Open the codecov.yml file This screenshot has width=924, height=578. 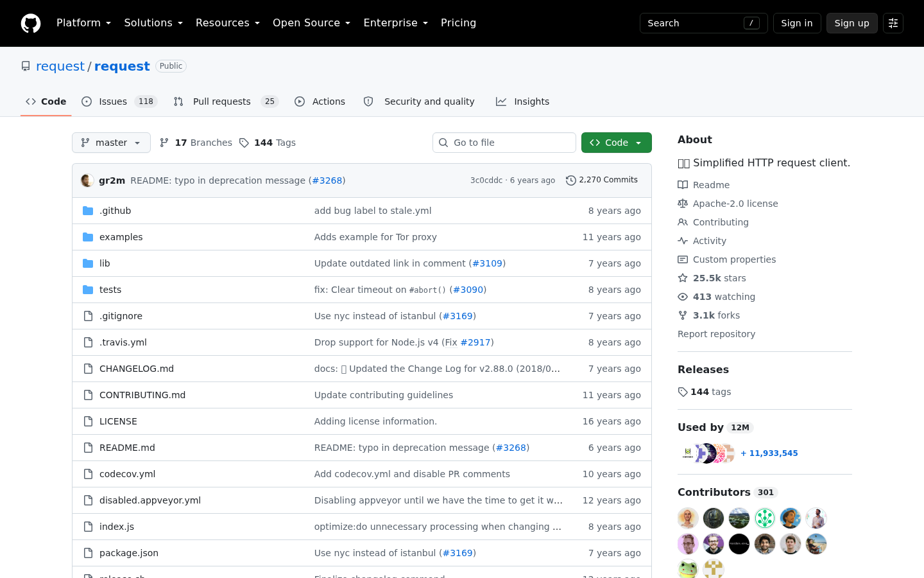click(127, 474)
